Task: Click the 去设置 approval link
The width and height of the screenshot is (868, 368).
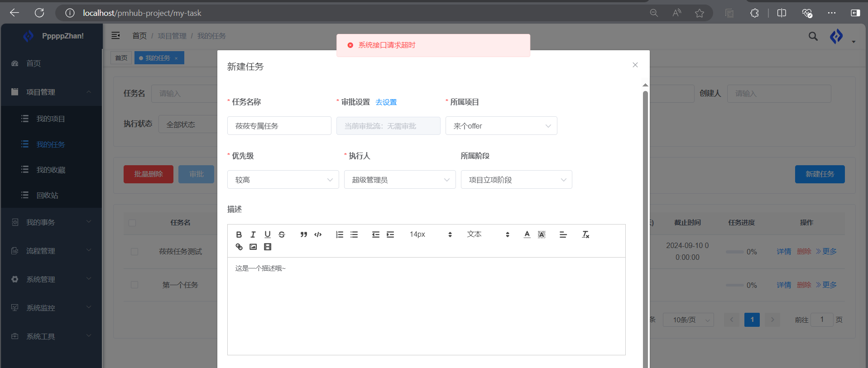Action: pos(386,102)
